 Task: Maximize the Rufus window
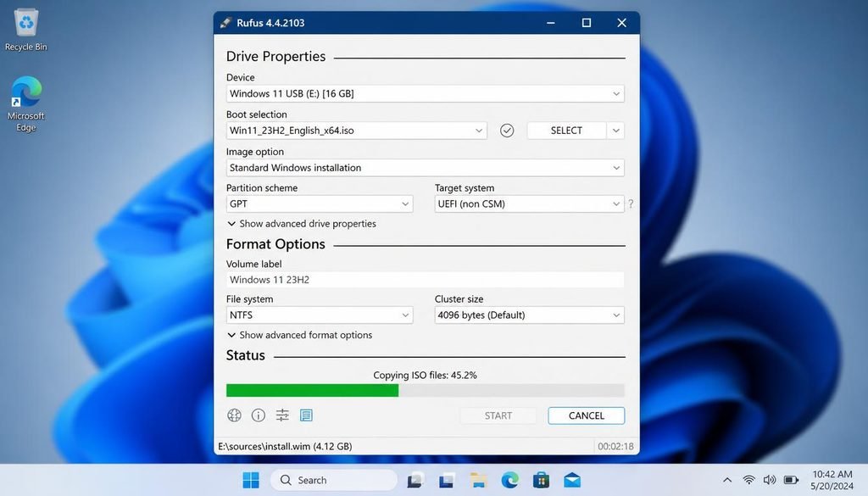click(x=587, y=23)
